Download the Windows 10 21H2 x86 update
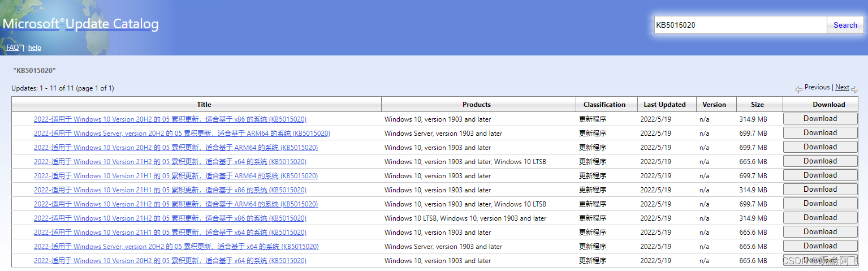This screenshot has width=868, height=271. (820, 218)
